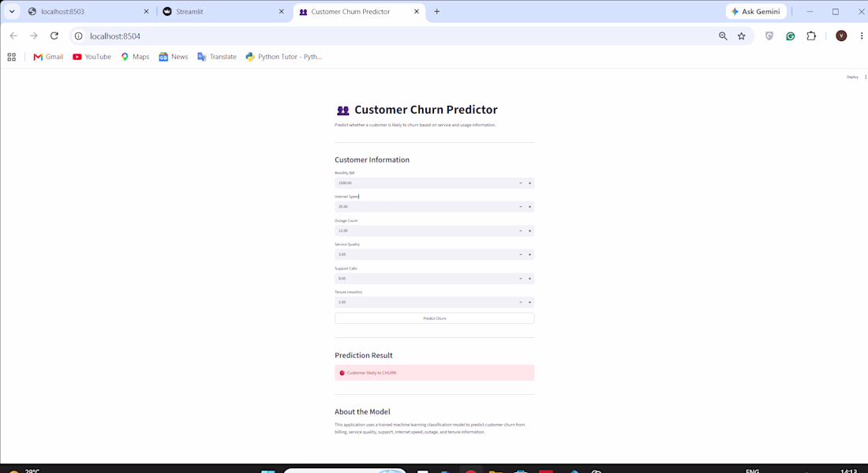Select the Customer Churn Predictor tab

coord(359,12)
